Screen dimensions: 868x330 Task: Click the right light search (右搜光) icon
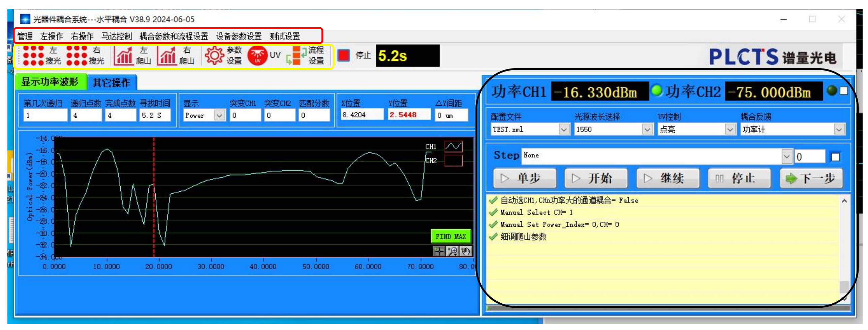point(77,56)
